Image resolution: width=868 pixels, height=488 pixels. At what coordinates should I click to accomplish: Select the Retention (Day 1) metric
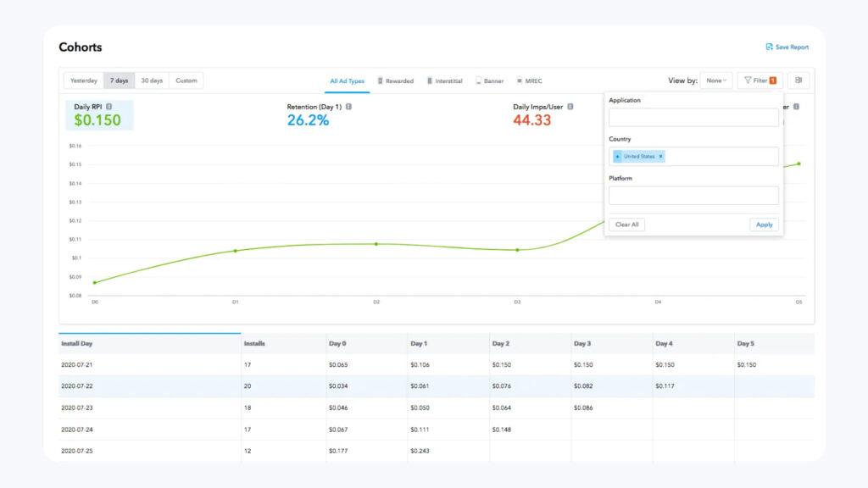click(319, 115)
